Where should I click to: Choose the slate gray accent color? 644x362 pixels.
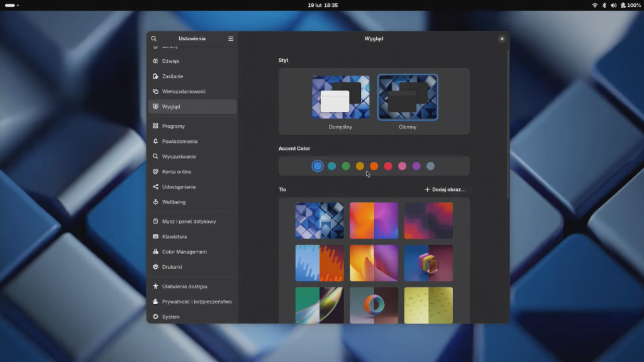pos(430,166)
